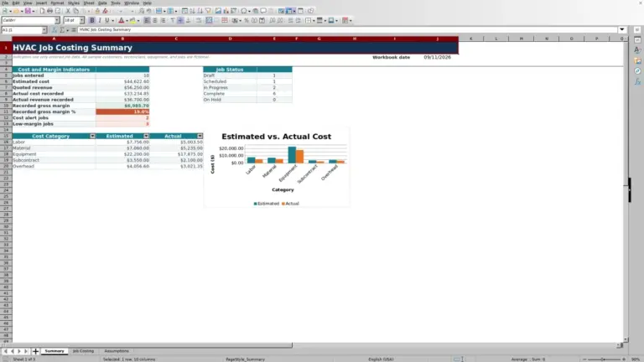Go to last sheet navigation button
Viewport: 644px width, 362px height.
click(x=26, y=351)
